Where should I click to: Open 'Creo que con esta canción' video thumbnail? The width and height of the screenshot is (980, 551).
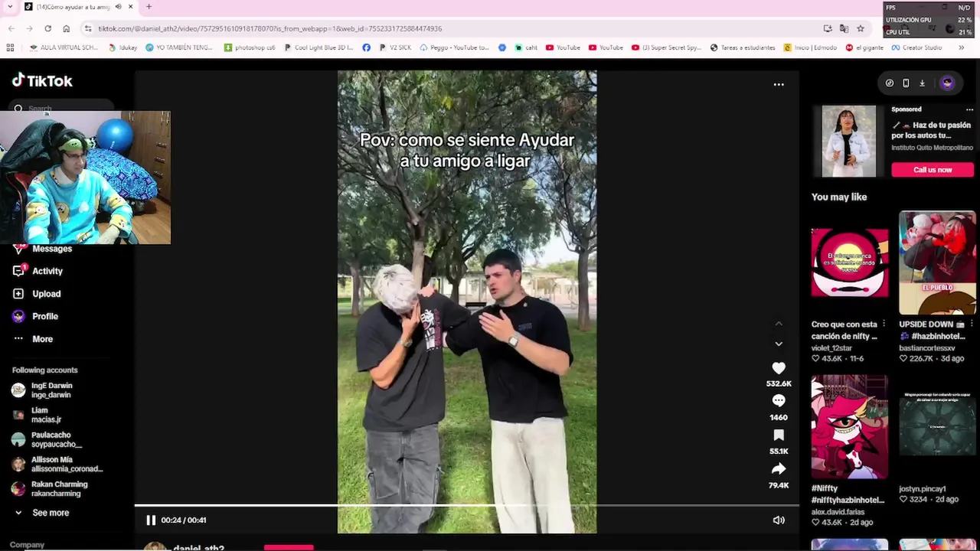point(850,262)
